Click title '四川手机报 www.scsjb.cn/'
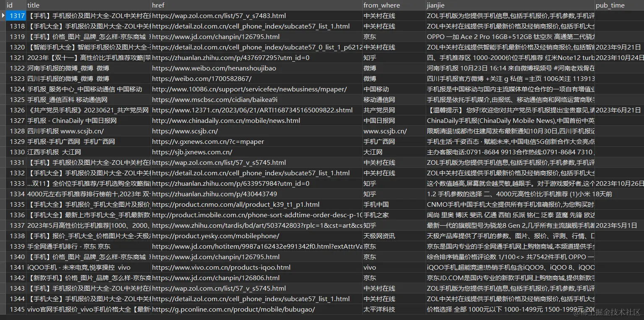This screenshot has height=320, width=644. pos(65,131)
